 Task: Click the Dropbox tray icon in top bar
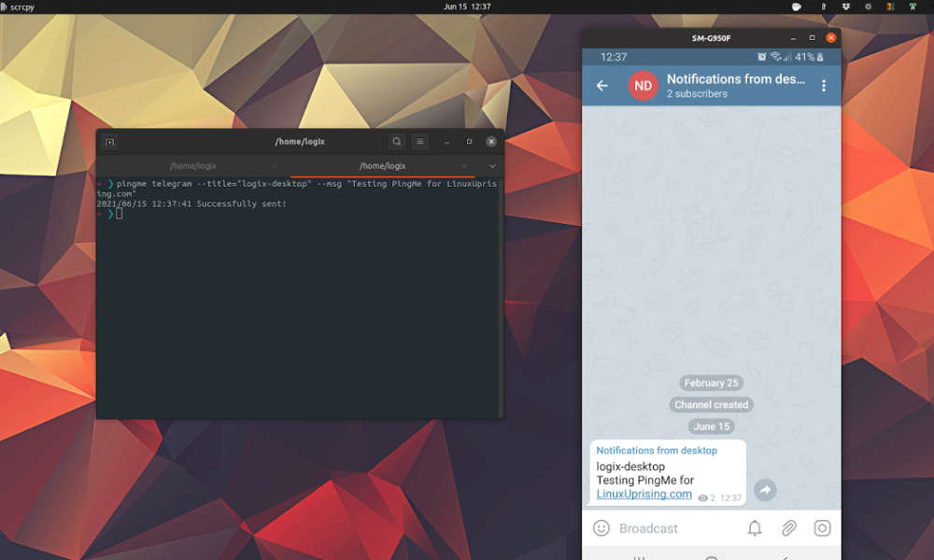pos(846,7)
